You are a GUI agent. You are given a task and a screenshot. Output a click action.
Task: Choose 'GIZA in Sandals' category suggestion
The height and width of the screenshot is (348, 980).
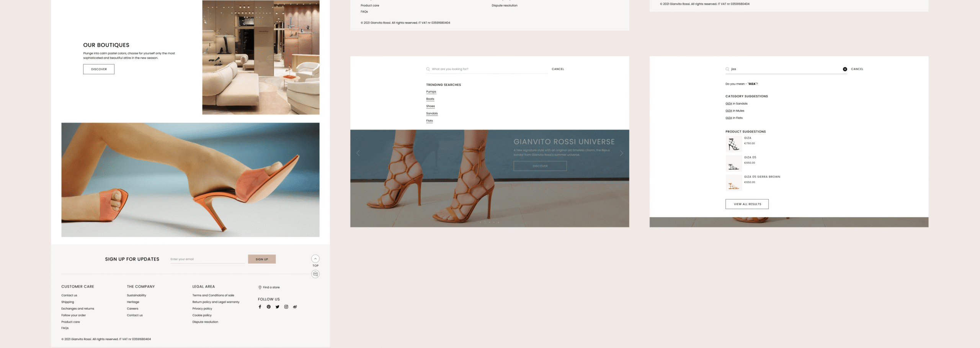coord(737,103)
